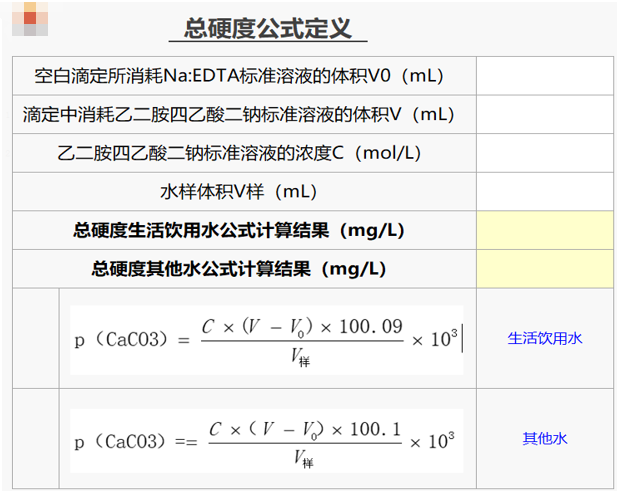
Task: Open the 生活饮用水 link
Action: pyautogui.click(x=544, y=339)
